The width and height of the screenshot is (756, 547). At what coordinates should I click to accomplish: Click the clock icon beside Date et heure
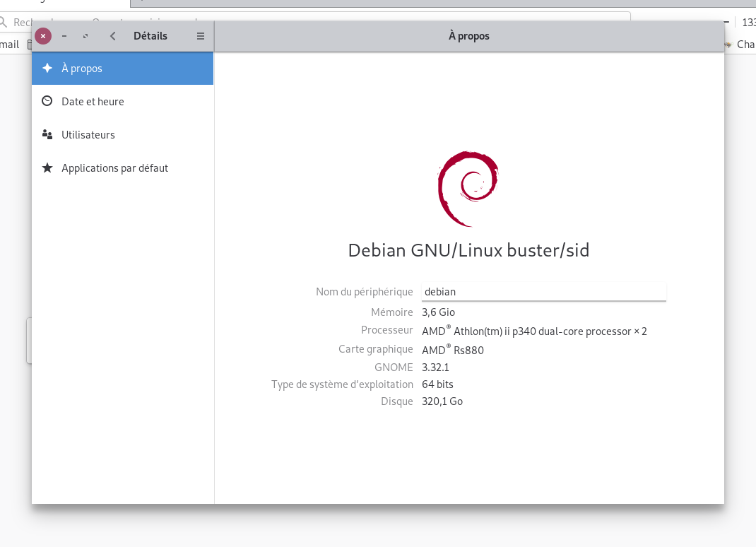click(x=47, y=101)
